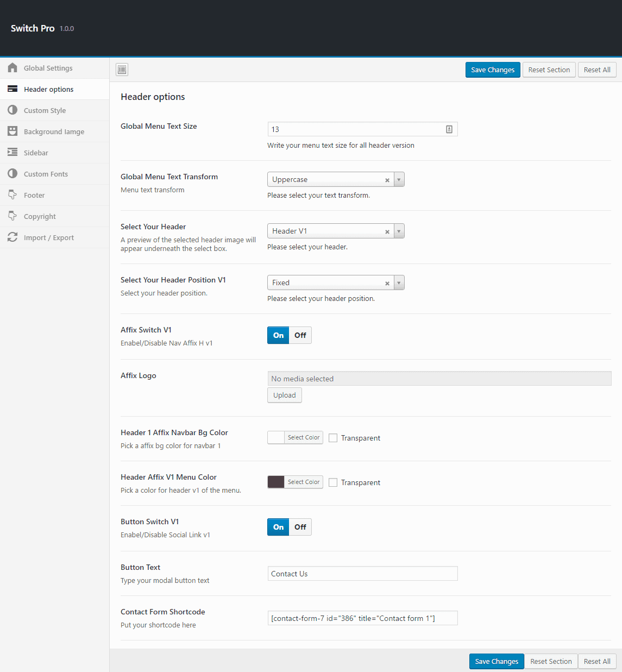Click the Background Iamge save icon
This screenshot has width=622, height=672.
(12, 131)
